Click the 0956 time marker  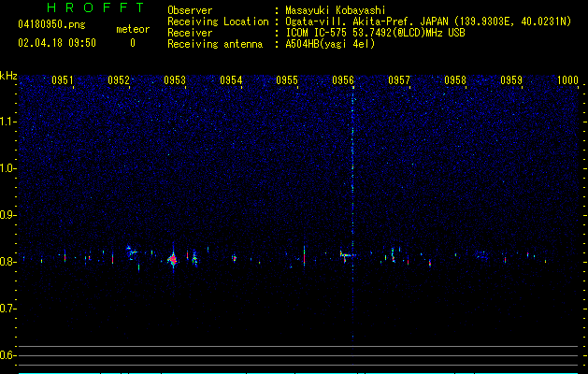point(343,80)
